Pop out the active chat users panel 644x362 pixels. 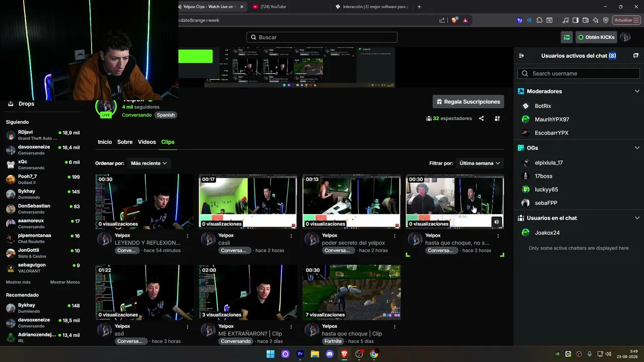coord(635,56)
